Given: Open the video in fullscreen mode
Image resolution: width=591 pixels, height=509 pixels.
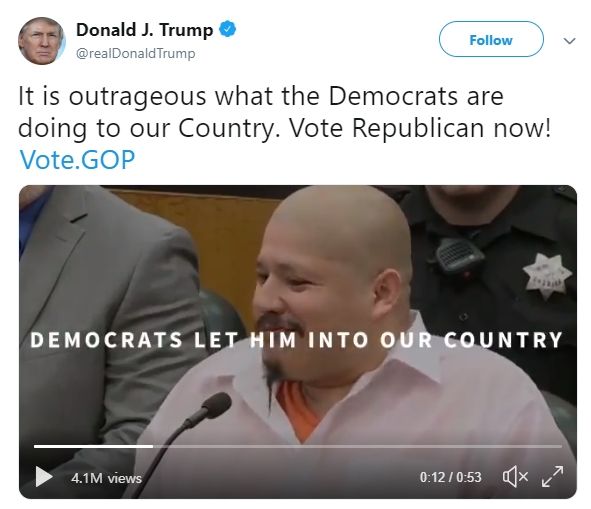Looking at the screenshot, I should [553, 477].
